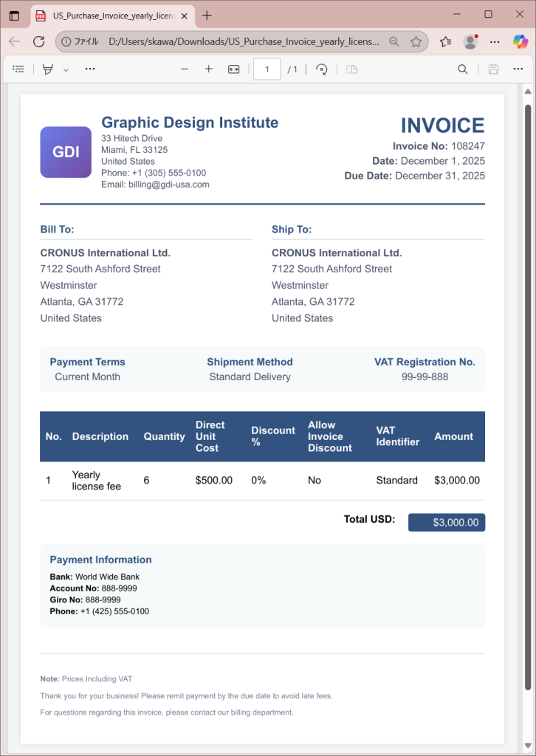
Task: Open the address bar zoom indicator
Action: (x=394, y=41)
